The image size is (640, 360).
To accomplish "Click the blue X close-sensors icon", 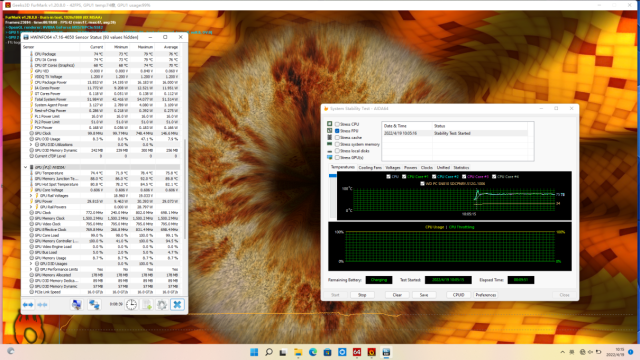I will pyautogui.click(x=177, y=304).
